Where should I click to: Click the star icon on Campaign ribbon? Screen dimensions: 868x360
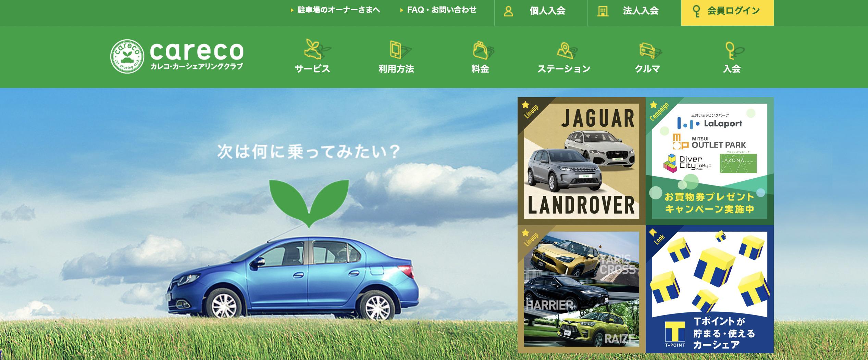[x=654, y=105]
